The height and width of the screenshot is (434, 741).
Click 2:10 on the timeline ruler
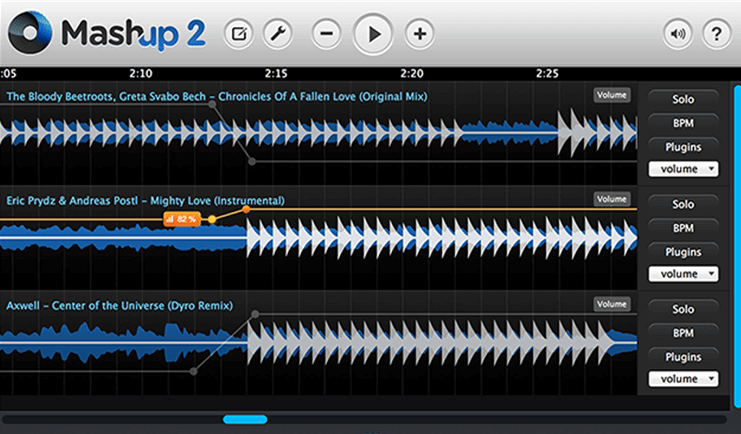coord(141,73)
